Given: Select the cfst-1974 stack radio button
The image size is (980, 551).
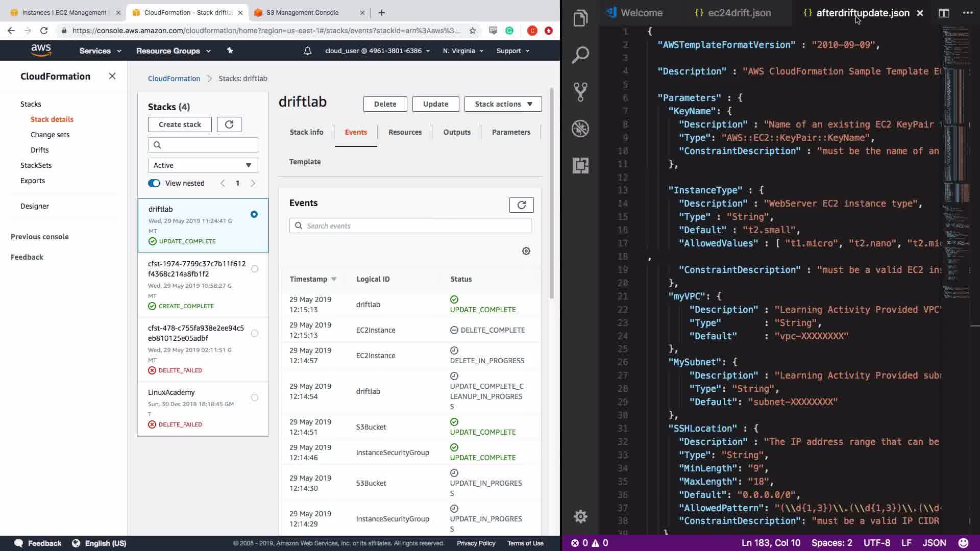Looking at the screenshot, I should point(255,269).
